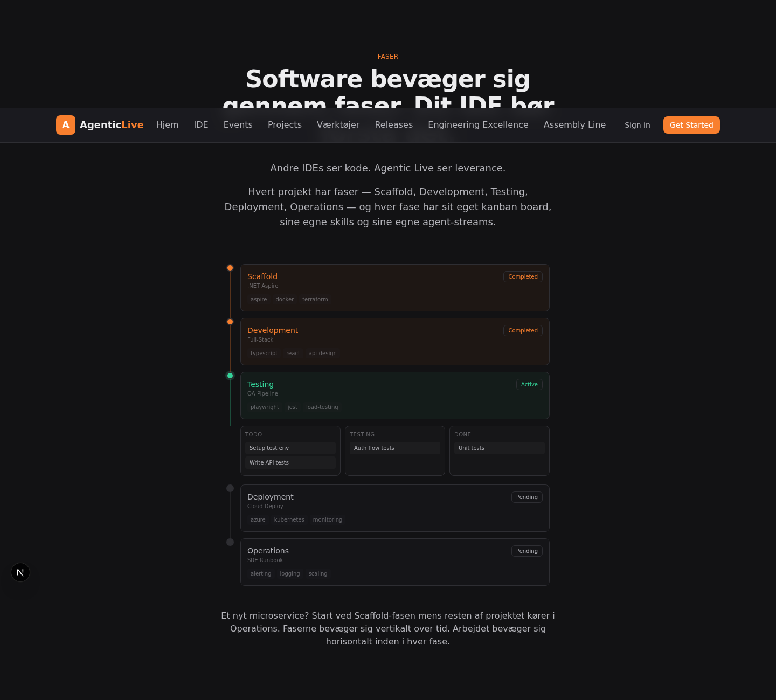
Task: Click the Get Started button
Action: click(691, 125)
